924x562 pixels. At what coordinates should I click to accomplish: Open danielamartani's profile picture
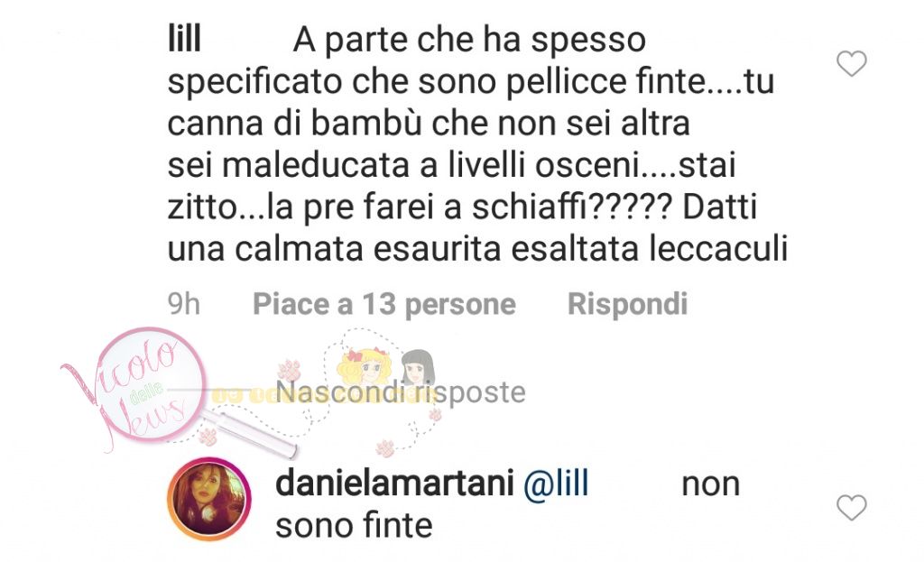coord(209,498)
